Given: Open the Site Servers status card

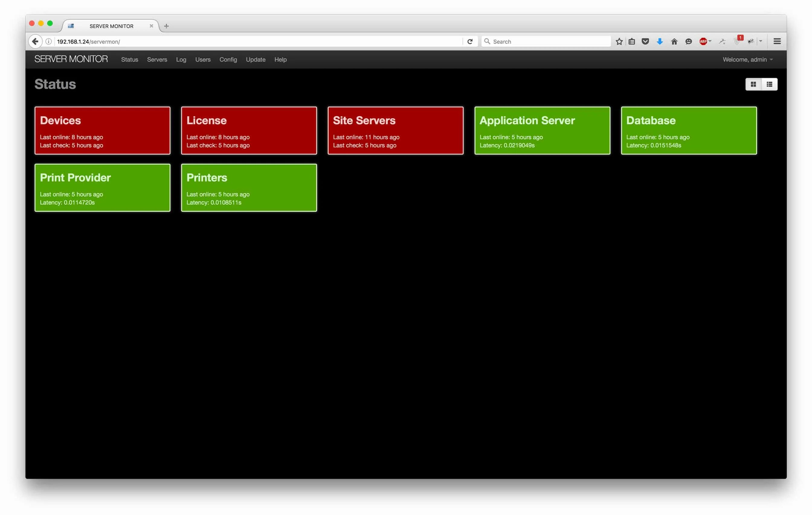Looking at the screenshot, I should pos(395,131).
